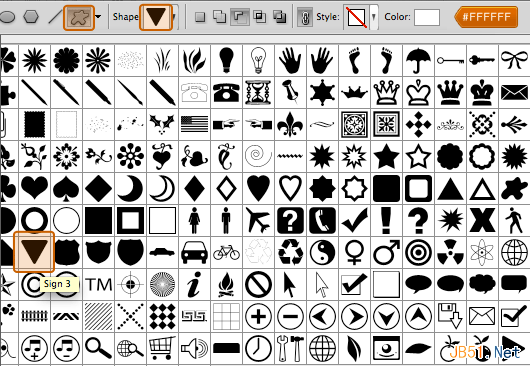Select the Polygon tool hexagon icon

pyautogui.click(x=31, y=17)
